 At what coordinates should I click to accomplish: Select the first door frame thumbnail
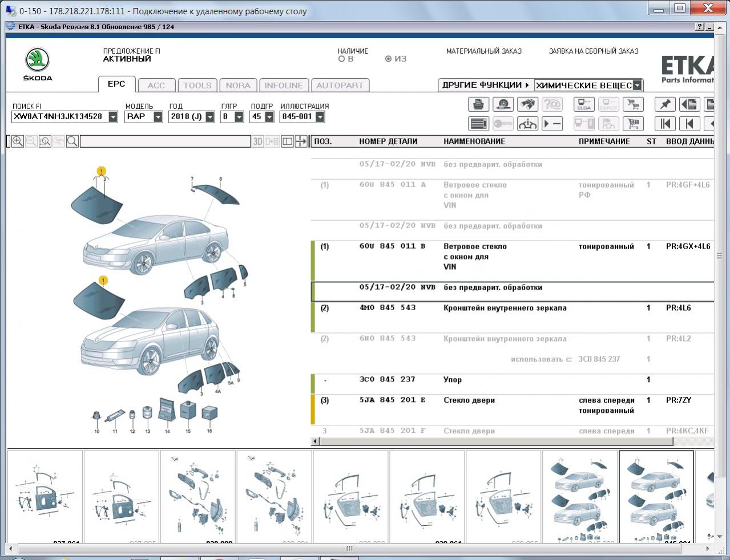[x=45, y=496]
